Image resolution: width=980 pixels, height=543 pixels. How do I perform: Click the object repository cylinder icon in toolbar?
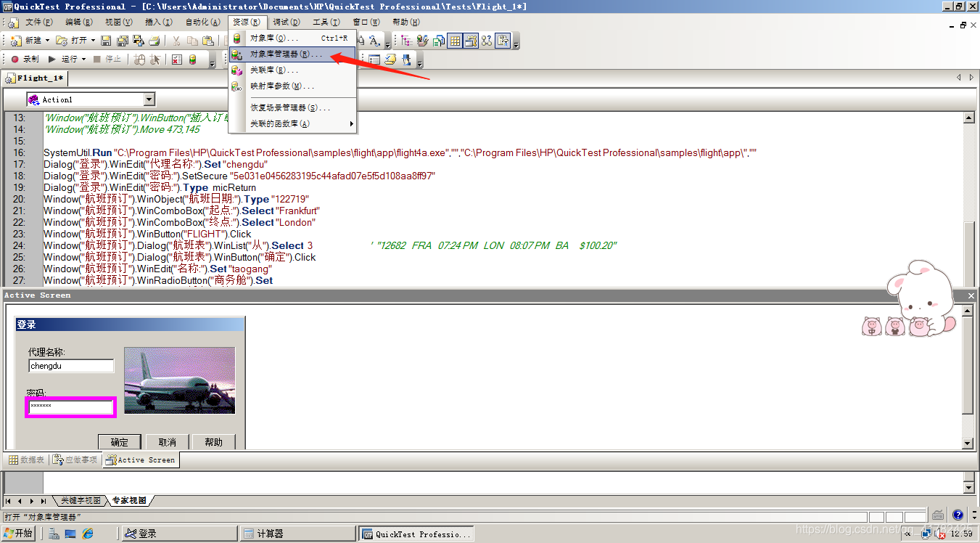point(193,60)
